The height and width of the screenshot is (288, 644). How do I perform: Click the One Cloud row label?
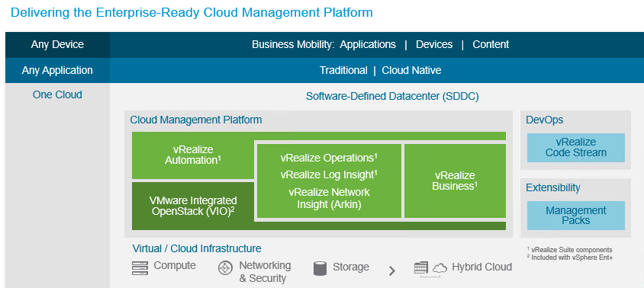point(57,94)
